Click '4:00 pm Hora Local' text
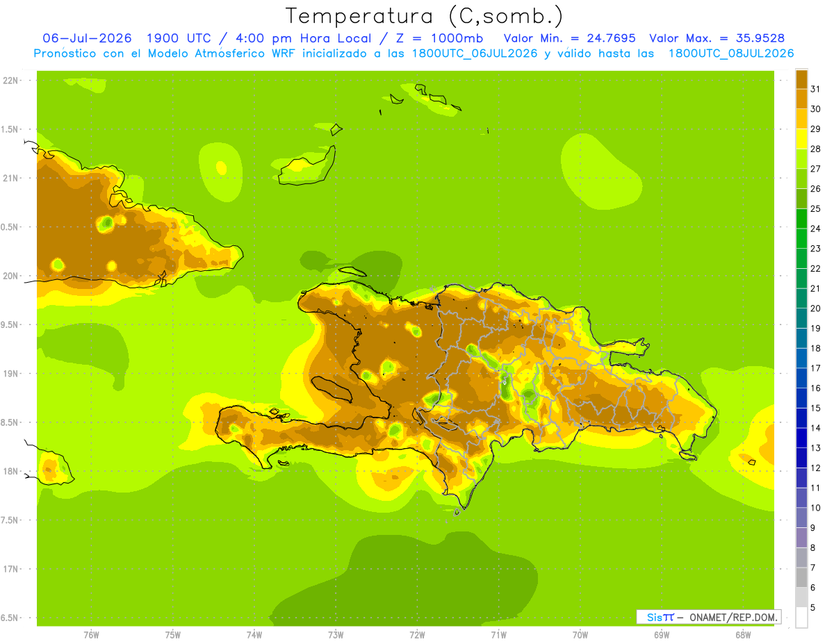 [305, 38]
